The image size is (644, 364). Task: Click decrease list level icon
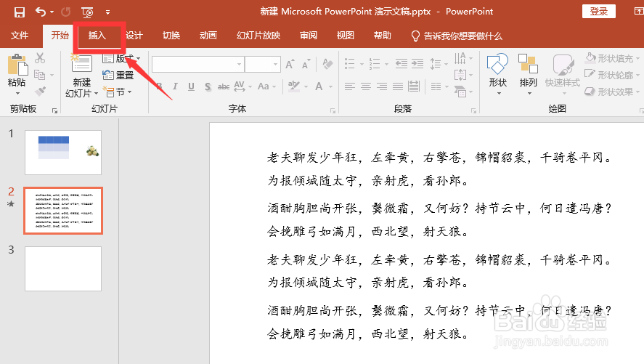pyautogui.click(x=402, y=64)
